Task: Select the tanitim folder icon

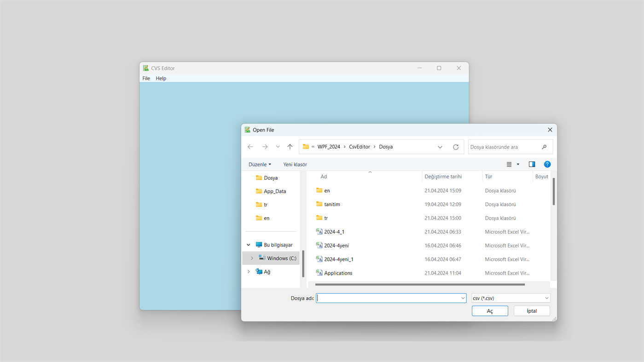Action: tap(319, 204)
